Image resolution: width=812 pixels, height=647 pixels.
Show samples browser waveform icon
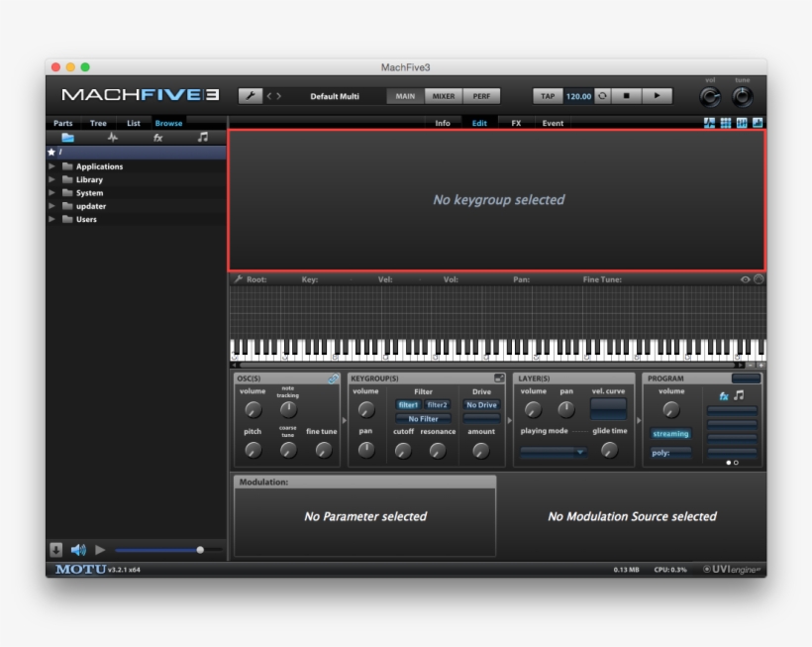coord(112,138)
